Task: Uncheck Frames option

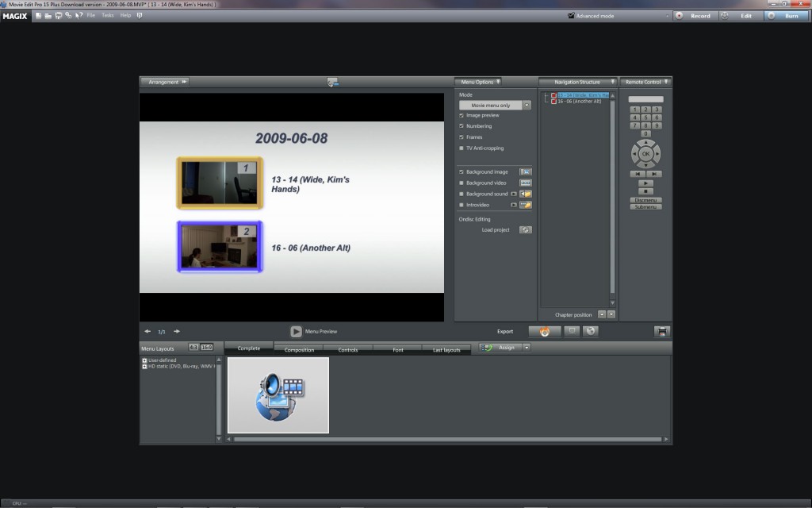Action: pyautogui.click(x=462, y=137)
